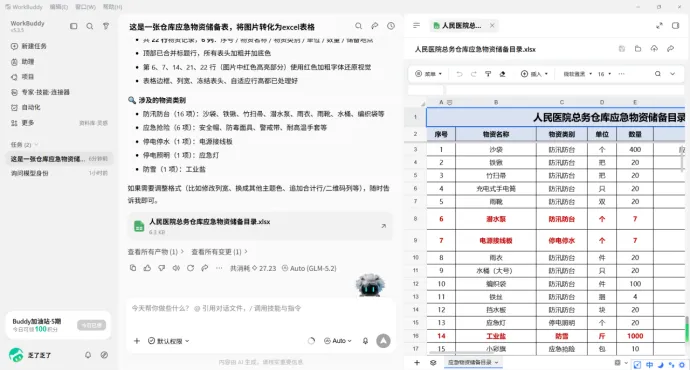Image resolution: width=690 pixels, height=370 pixels.
Task: Share conversation via header share arrow
Action: [x=374, y=26]
